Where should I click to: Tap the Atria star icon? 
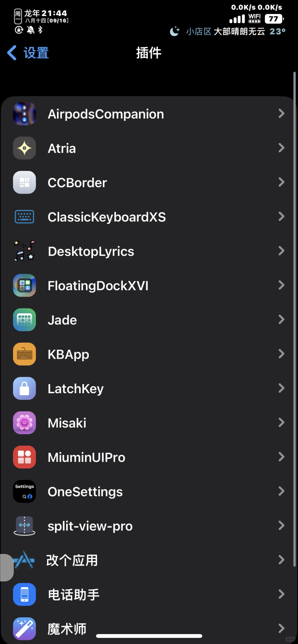pyautogui.click(x=24, y=148)
